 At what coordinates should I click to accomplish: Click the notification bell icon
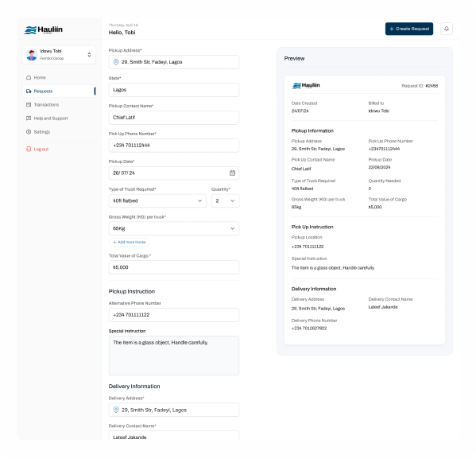pyautogui.click(x=447, y=29)
